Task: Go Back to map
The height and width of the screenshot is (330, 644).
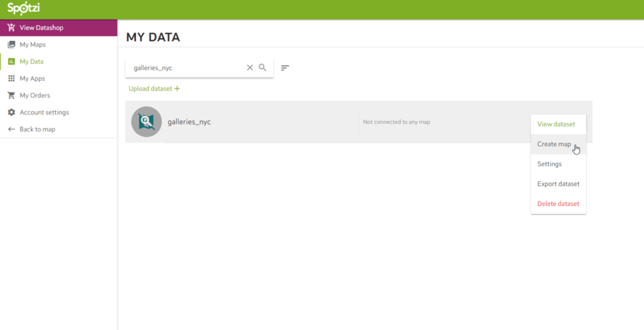Action: (58, 129)
